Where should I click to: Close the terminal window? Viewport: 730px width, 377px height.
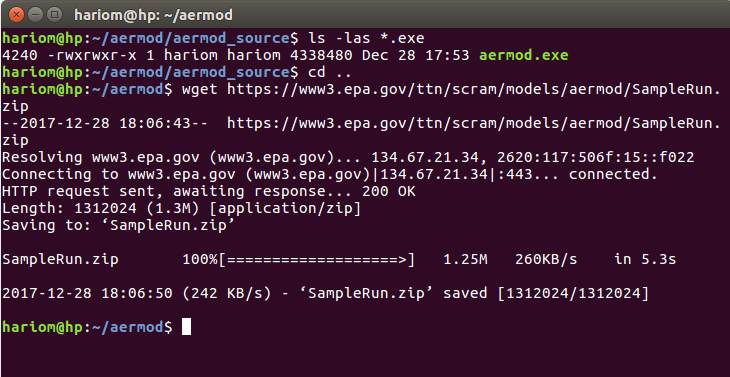[16, 14]
